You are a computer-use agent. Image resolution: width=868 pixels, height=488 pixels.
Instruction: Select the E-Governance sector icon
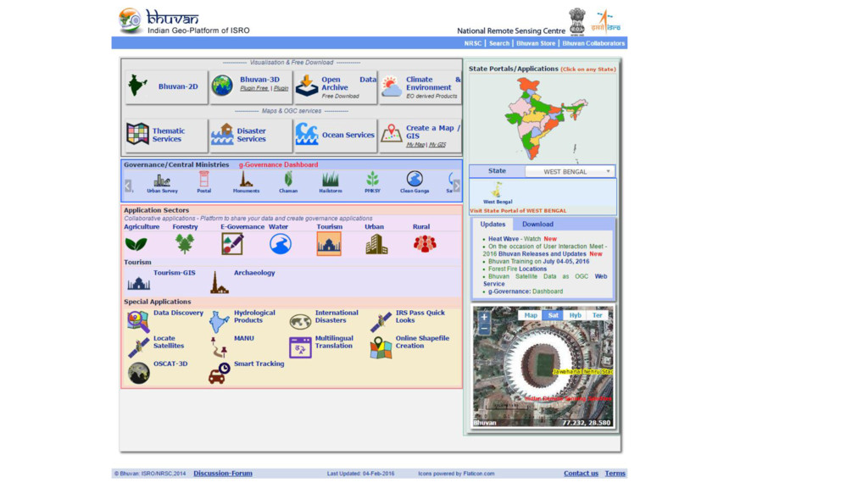tap(232, 244)
